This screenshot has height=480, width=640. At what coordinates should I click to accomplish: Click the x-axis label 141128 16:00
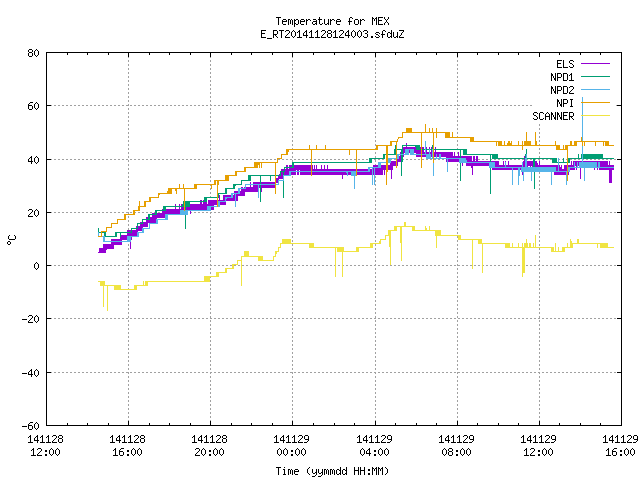[127, 446]
